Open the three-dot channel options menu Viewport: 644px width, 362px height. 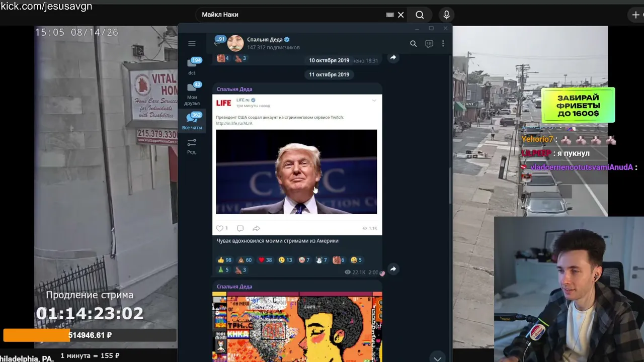coord(443,44)
